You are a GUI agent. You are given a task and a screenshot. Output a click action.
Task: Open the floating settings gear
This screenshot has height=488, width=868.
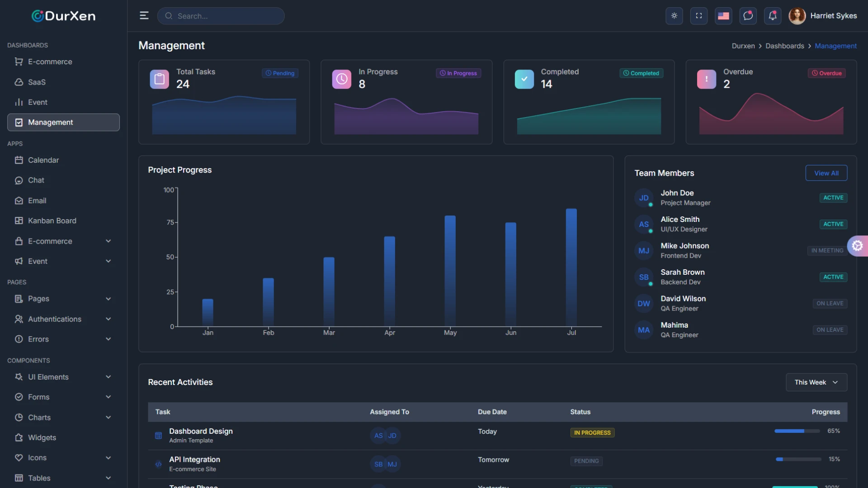click(858, 246)
